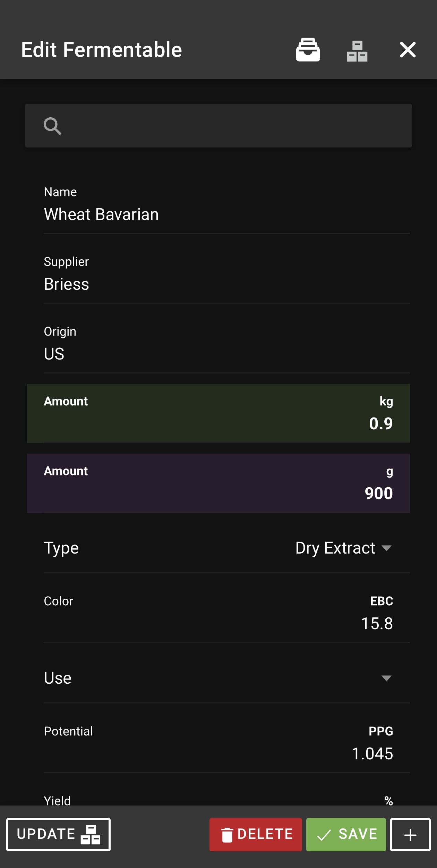Edit the Name field Wheat Bavarian
437x868 pixels.
pyautogui.click(x=227, y=207)
